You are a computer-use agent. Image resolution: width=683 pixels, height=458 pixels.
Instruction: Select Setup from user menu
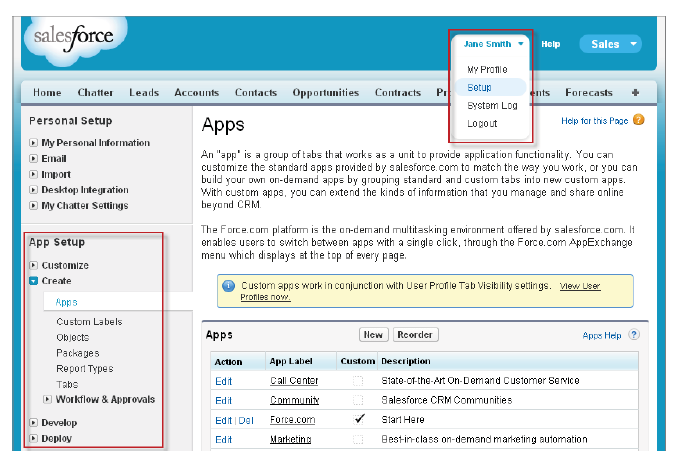tap(479, 87)
